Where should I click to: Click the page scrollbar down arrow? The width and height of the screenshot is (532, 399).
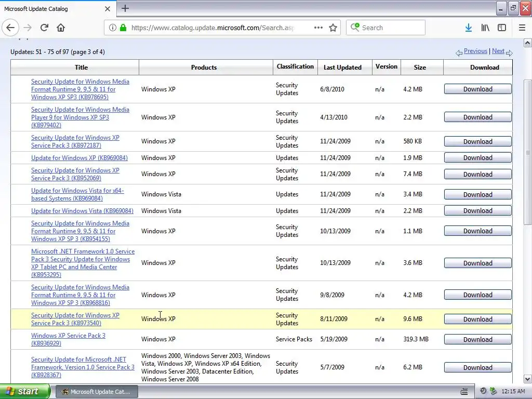528,379
